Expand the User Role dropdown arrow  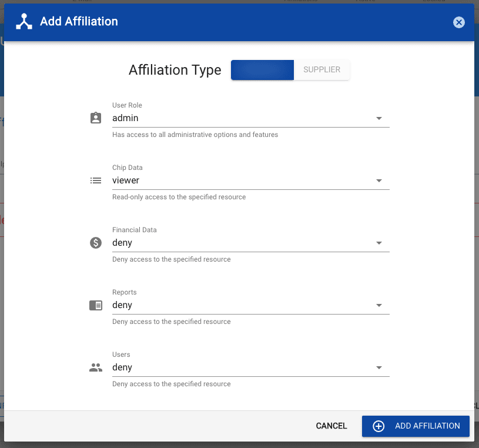coord(379,118)
